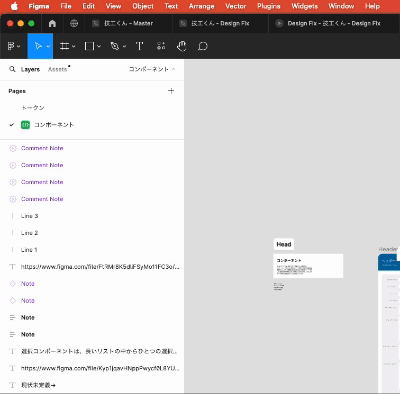The height and width of the screenshot is (394, 400).
Task: Expand the shape tools chevron
Action: point(99,46)
